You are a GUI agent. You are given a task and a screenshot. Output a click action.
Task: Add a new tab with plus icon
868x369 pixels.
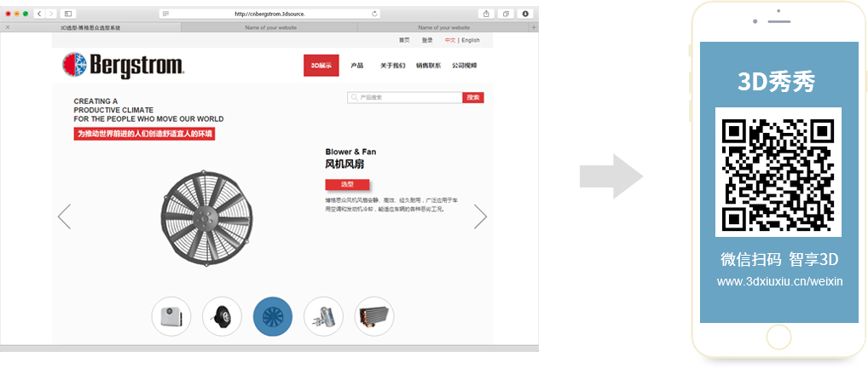tap(534, 27)
